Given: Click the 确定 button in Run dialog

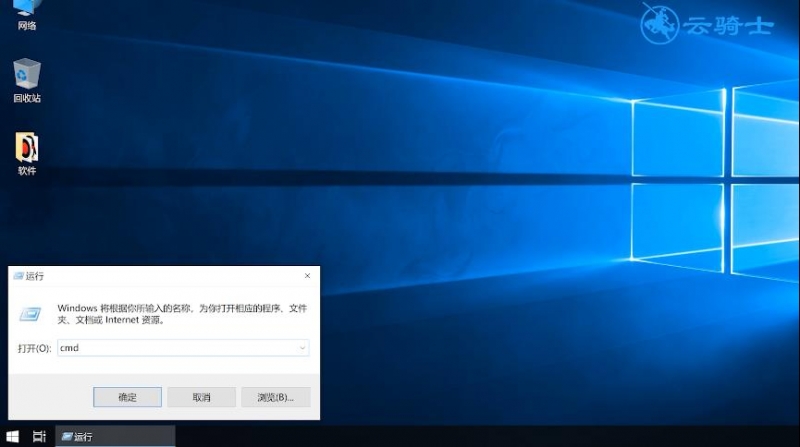Looking at the screenshot, I should click(127, 397).
